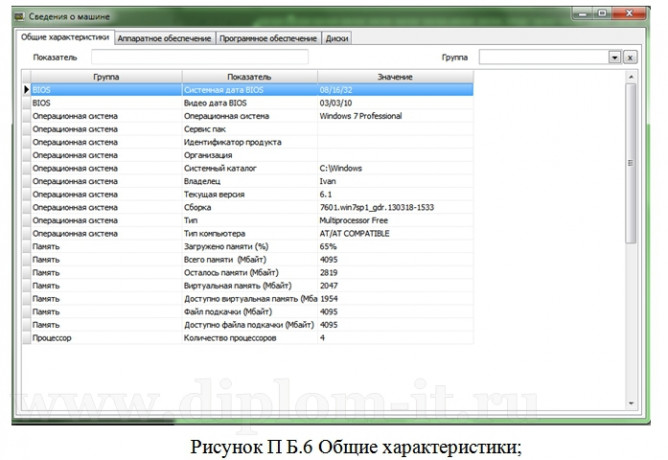Select the Владелец cell
The width and height of the screenshot is (668, 460).
click(x=250, y=181)
